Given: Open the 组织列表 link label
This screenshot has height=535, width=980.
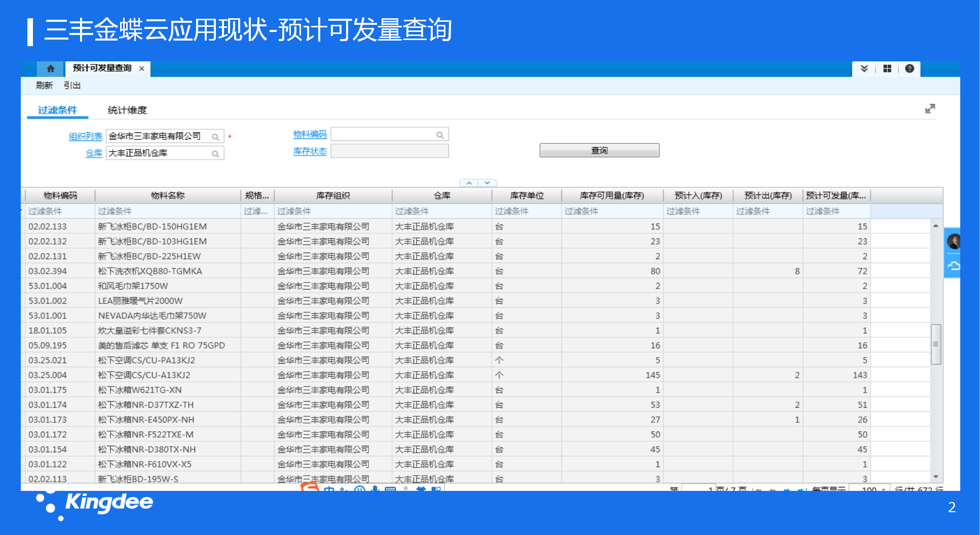Looking at the screenshot, I should coord(85,136).
